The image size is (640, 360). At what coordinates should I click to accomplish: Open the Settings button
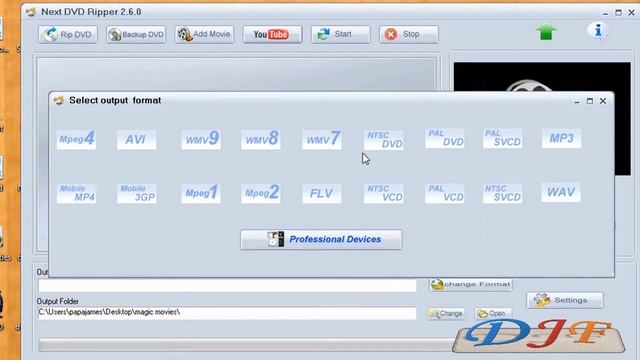pos(565,300)
